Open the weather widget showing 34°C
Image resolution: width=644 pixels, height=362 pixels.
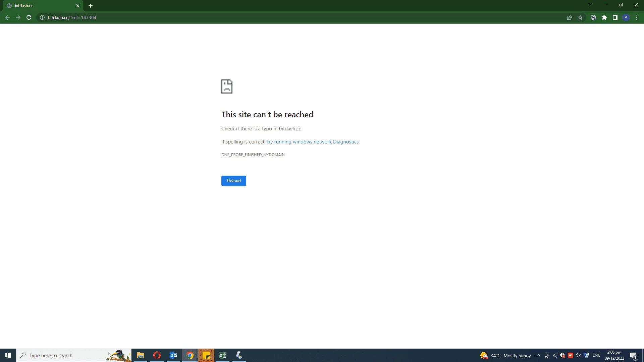(x=505, y=355)
